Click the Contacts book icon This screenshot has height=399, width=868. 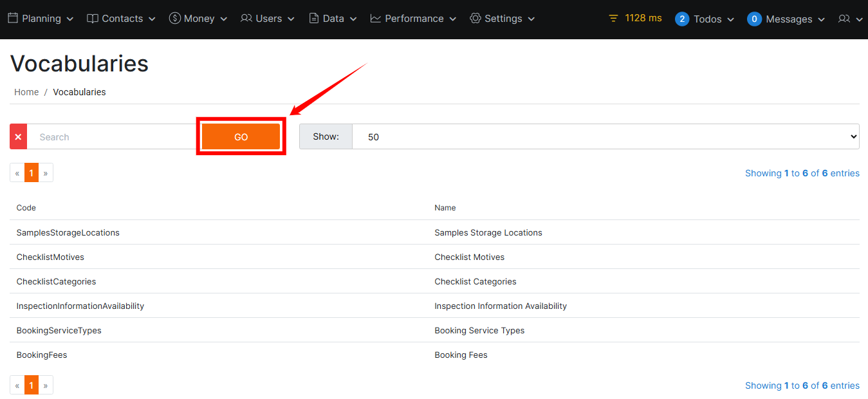pyautogui.click(x=93, y=19)
